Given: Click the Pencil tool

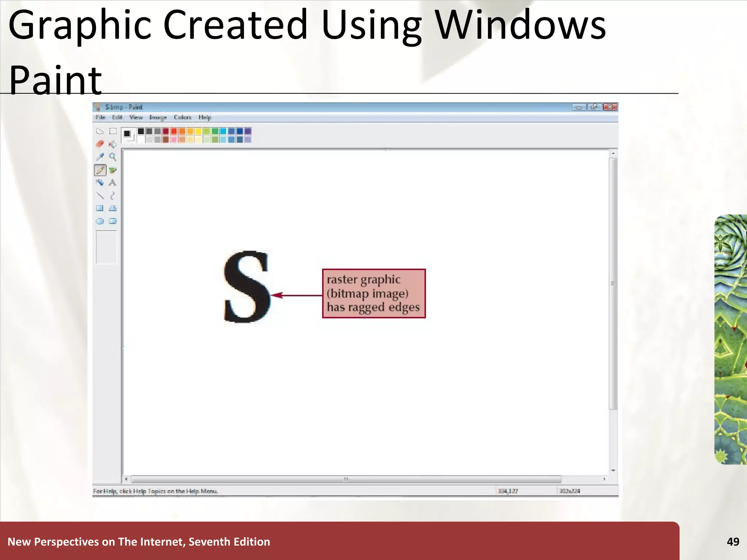Looking at the screenshot, I should pyautogui.click(x=100, y=170).
